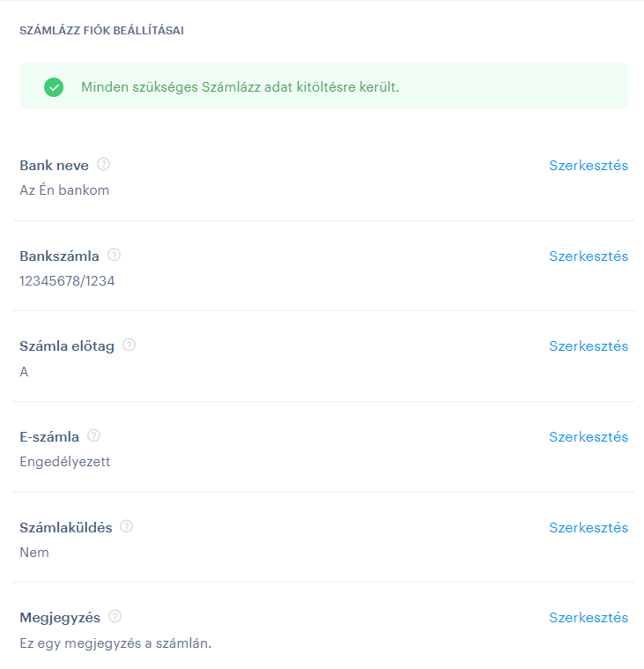Open the Bankszámla help tooltip icon
Viewport: 644px width, 669px height.
(x=114, y=255)
